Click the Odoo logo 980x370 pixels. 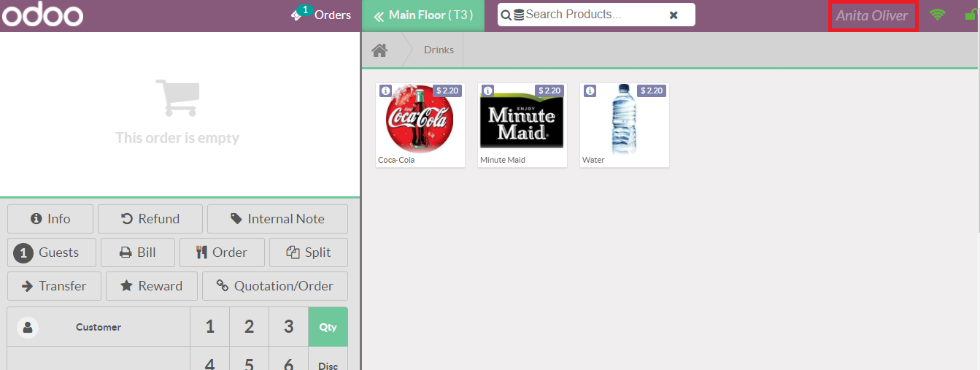[x=42, y=15]
